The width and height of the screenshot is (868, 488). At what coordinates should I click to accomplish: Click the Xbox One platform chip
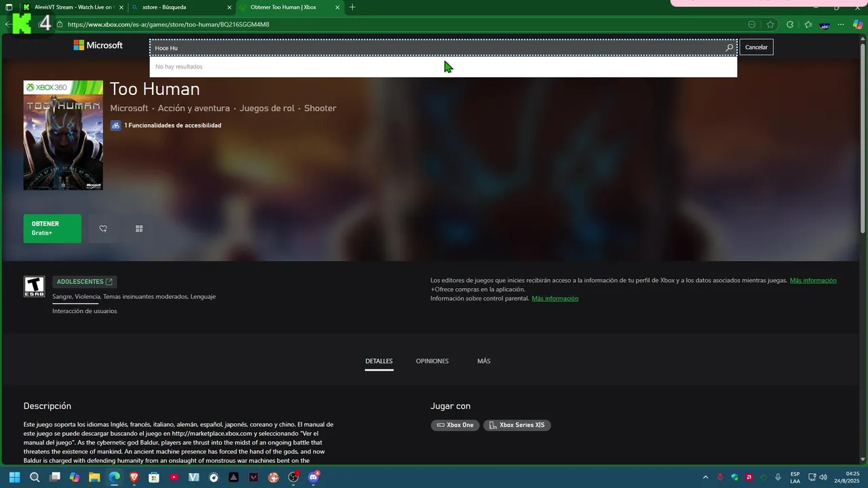coord(455,425)
